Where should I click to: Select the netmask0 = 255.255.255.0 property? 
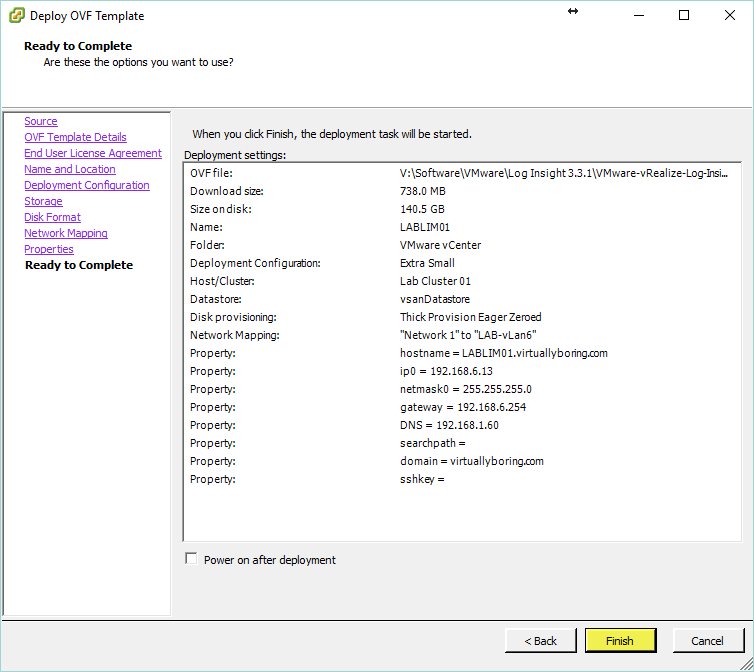tap(466, 389)
